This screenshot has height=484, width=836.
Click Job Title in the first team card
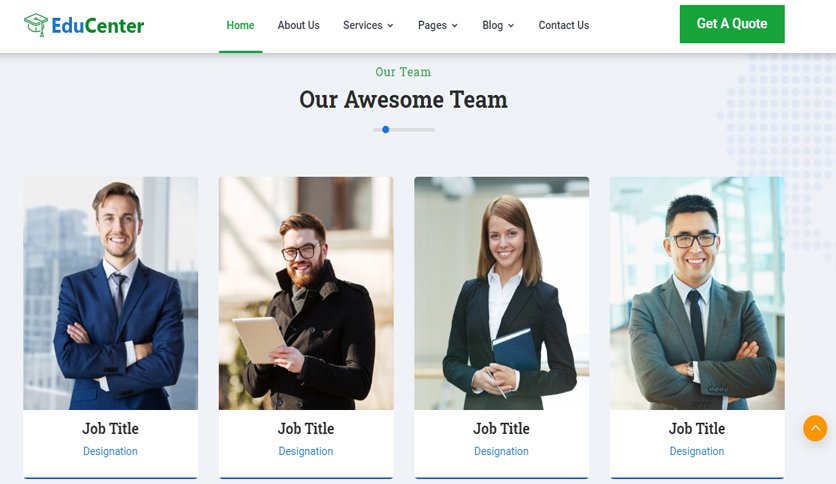[110, 429]
